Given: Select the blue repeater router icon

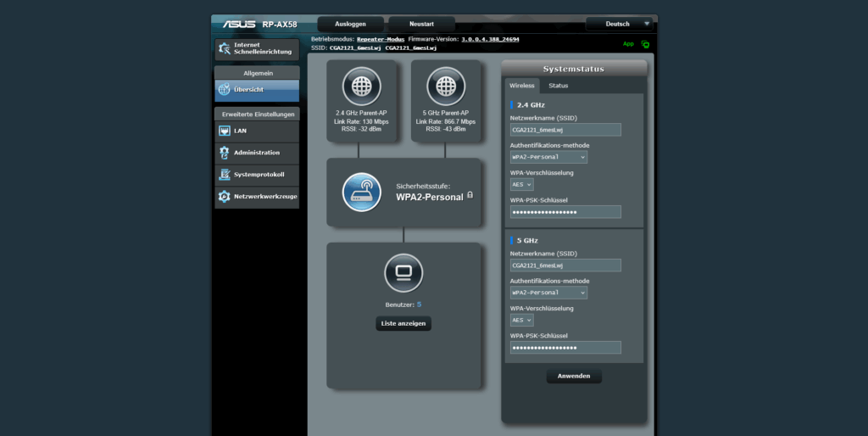Looking at the screenshot, I should point(361,192).
